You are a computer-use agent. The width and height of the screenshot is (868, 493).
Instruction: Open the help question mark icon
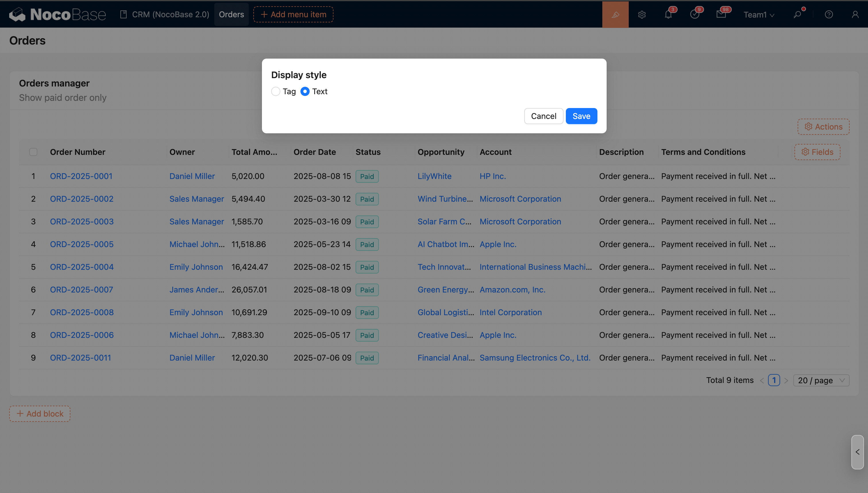pyautogui.click(x=829, y=15)
